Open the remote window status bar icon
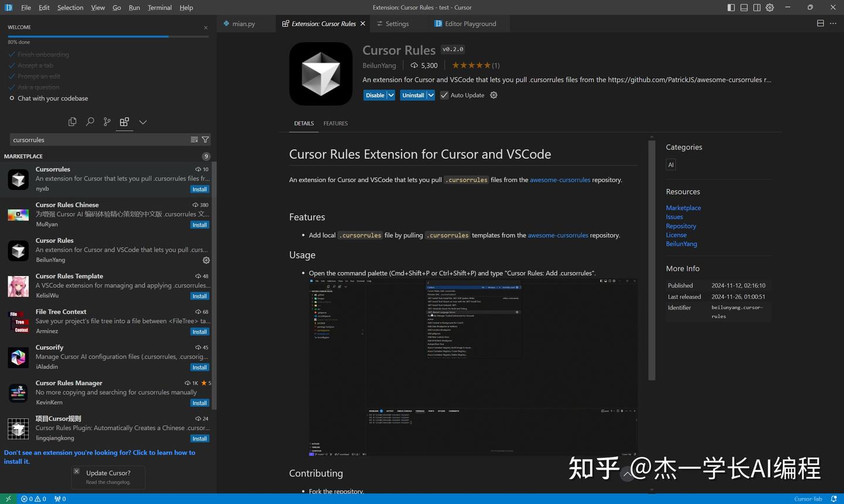The width and height of the screenshot is (844, 504). (x=8, y=499)
